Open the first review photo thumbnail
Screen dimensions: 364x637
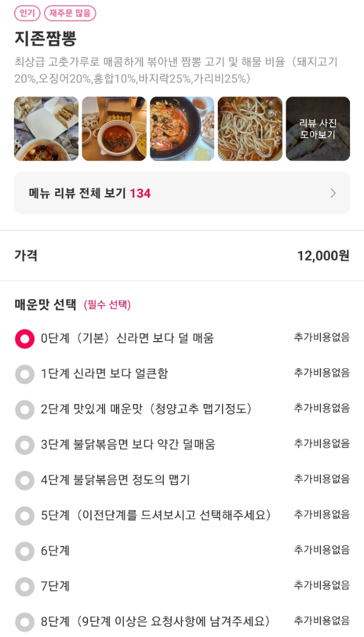(x=46, y=129)
